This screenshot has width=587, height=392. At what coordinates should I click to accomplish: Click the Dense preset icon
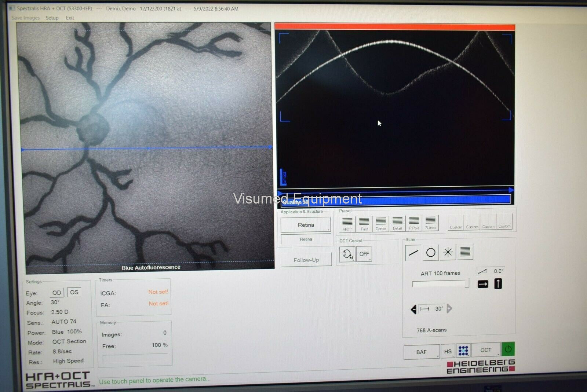pyautogui.click(x=381, y=223)
